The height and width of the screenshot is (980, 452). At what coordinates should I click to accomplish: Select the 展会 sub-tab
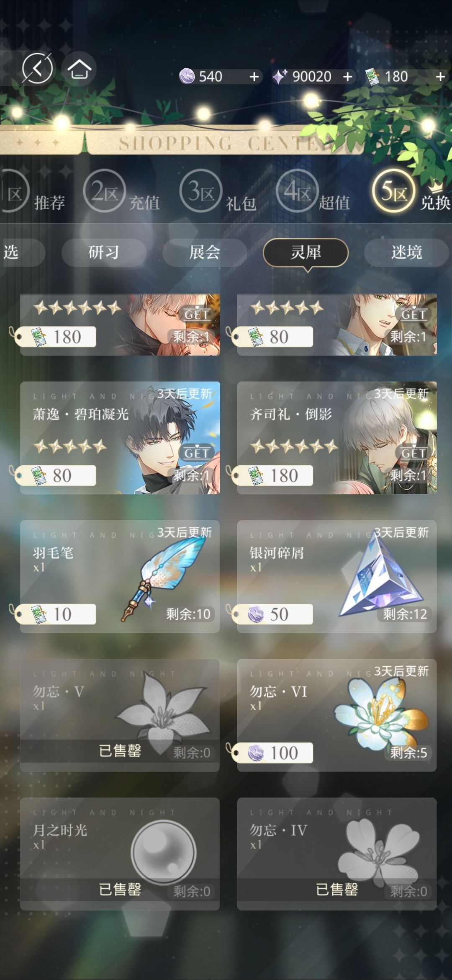coord(205,253)
